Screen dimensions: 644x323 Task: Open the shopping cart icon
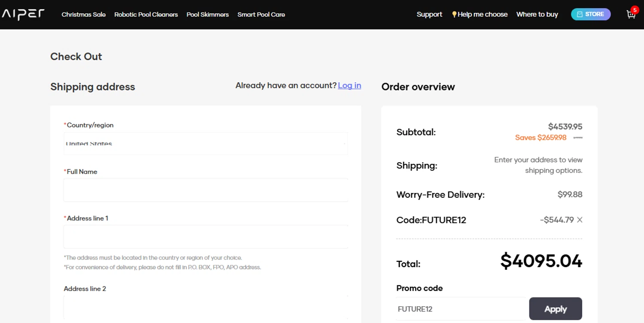click(x=631, y=15)
